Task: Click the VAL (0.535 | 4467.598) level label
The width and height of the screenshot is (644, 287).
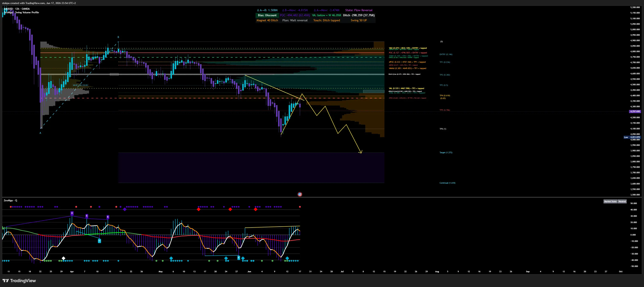Action: point(406,88)
